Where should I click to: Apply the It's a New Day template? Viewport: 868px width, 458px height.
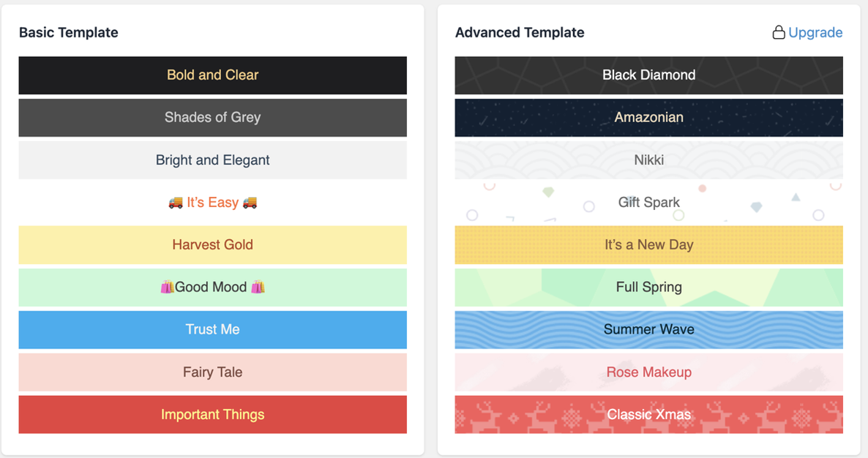(648, 245)
